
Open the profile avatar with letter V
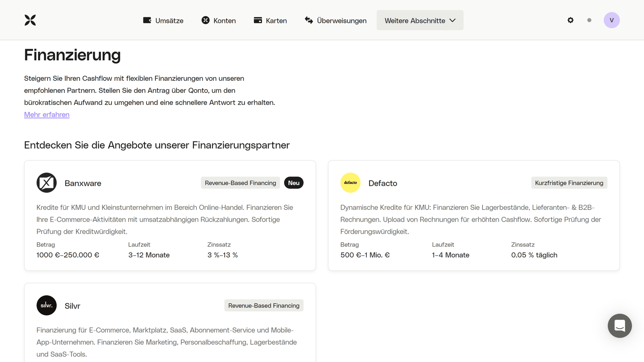tap(611, 20)
